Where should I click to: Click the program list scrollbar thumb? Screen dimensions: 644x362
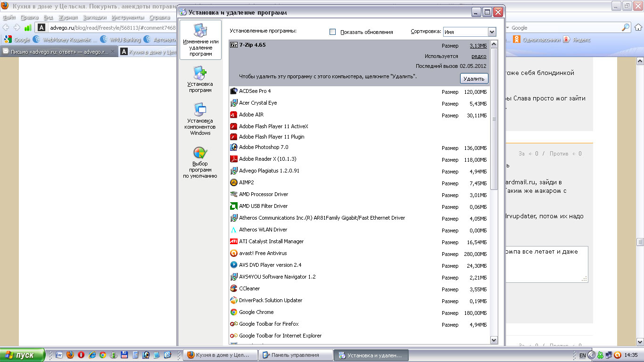click(494, 119)
